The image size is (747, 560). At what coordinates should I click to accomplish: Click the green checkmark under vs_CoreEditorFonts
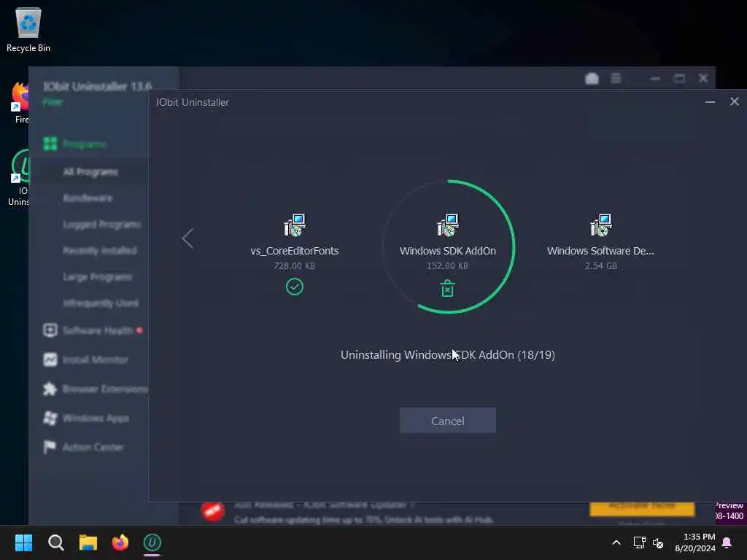295,287
